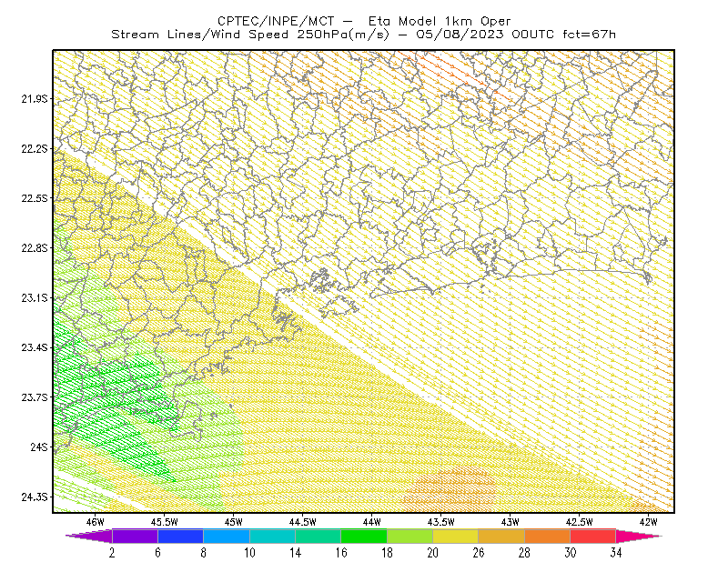
Task: Click the purple 2-6 color swatch
Action: coord(135,536)
